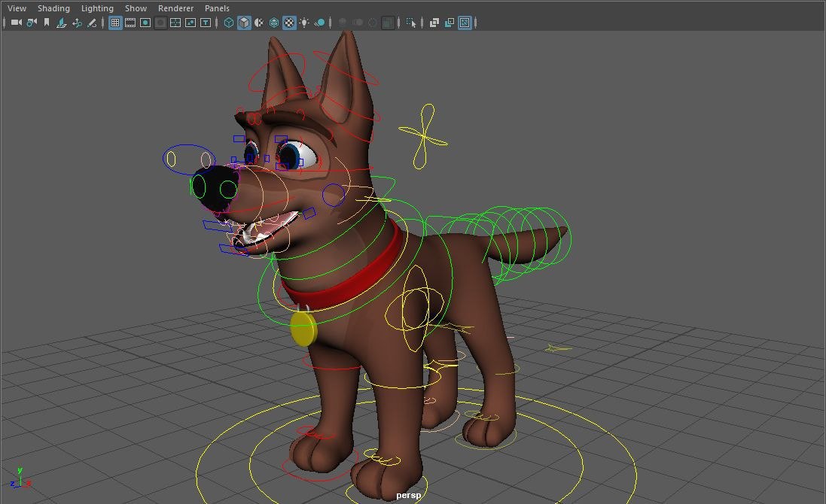Enable smooth shaded display

243,23
